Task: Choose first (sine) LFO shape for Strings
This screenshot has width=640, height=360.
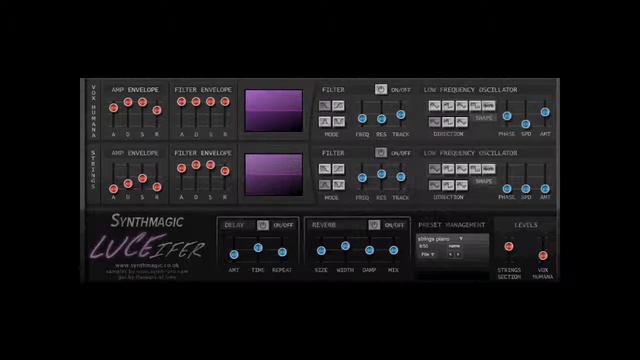Action: point(435,169)
